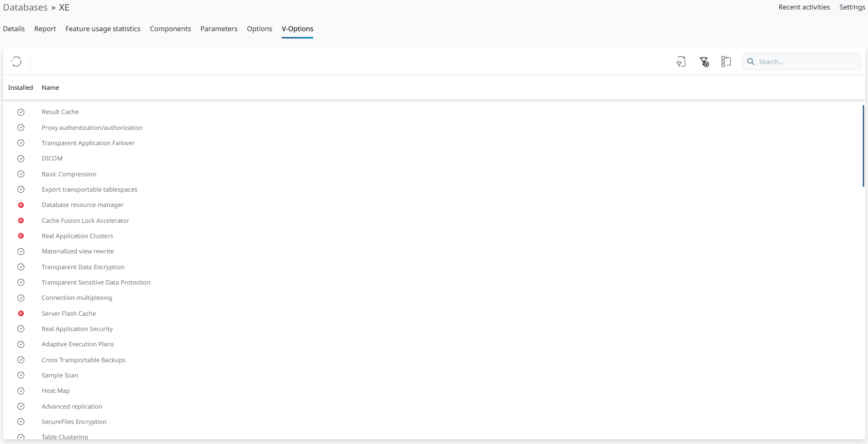
Task: Click the refresh icon in the toolbar
Action: (x=16, y=62)
